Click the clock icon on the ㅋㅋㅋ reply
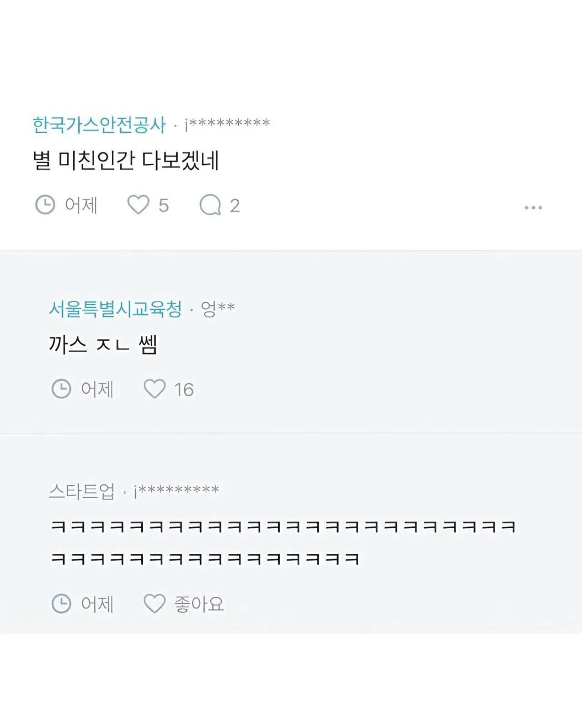Viewport: 582px width, 728px height. [61, 604]
